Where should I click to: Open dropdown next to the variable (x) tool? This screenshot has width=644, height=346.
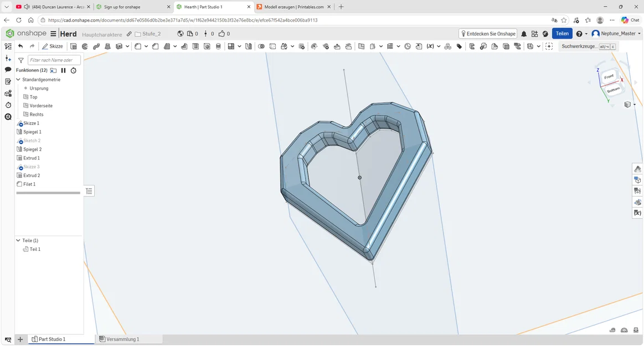click(438, 47)
